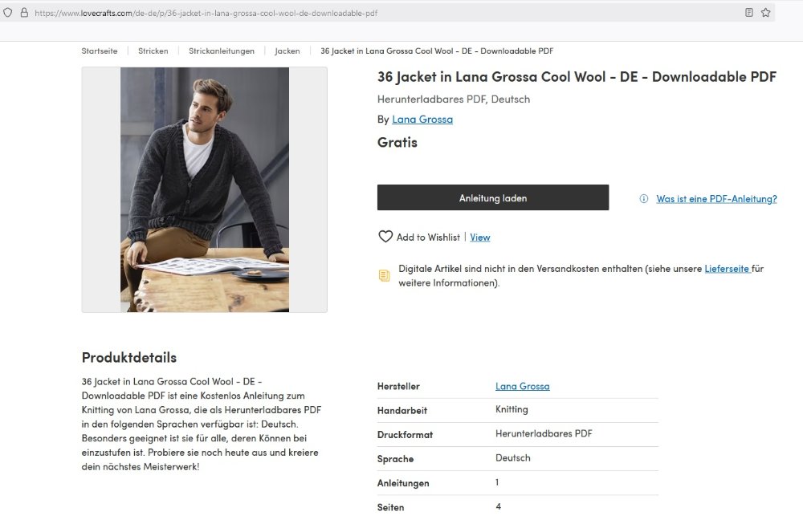Go to Startseite breadcrumb
This screenshot has width=803, height=532.
pos(100,51)
